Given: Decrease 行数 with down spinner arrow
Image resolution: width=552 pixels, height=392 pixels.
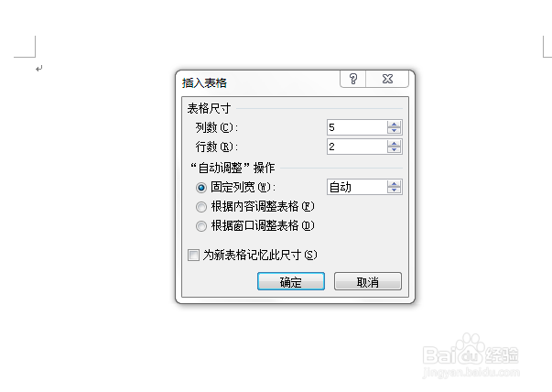Looking at the screenshot, I should [x=394, y=150].
